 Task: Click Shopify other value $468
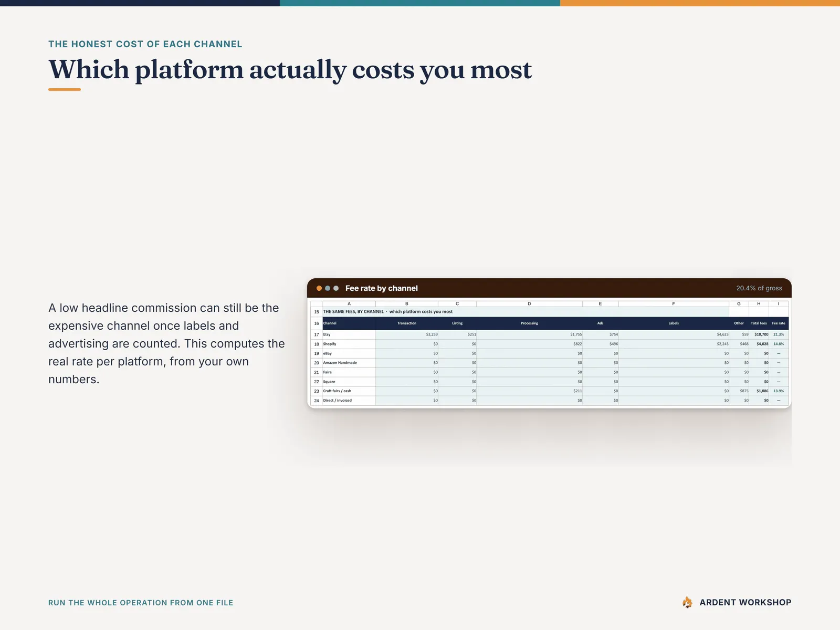[744, 344]
